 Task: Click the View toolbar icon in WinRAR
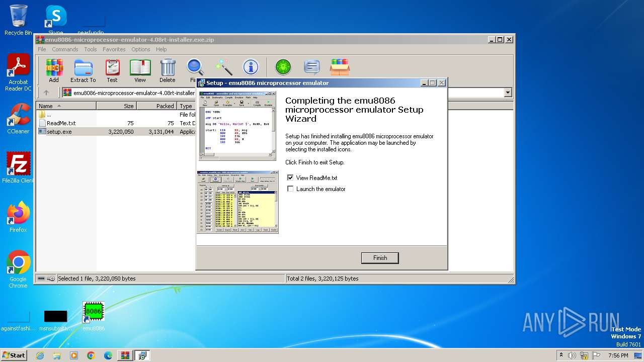point(140,70)
